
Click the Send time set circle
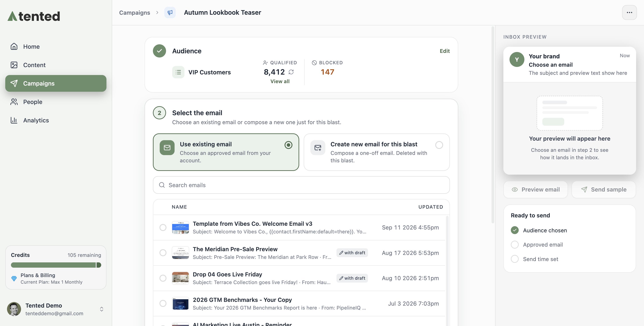[515, 259]
